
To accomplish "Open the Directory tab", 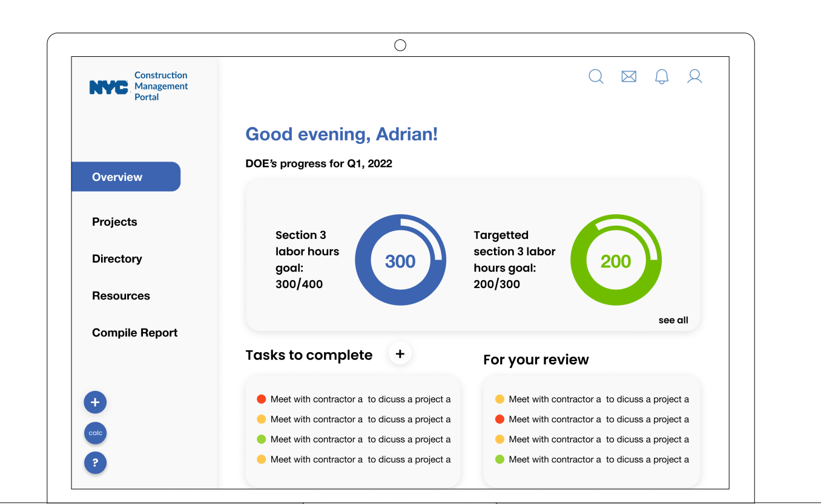I will coord(117,258).
